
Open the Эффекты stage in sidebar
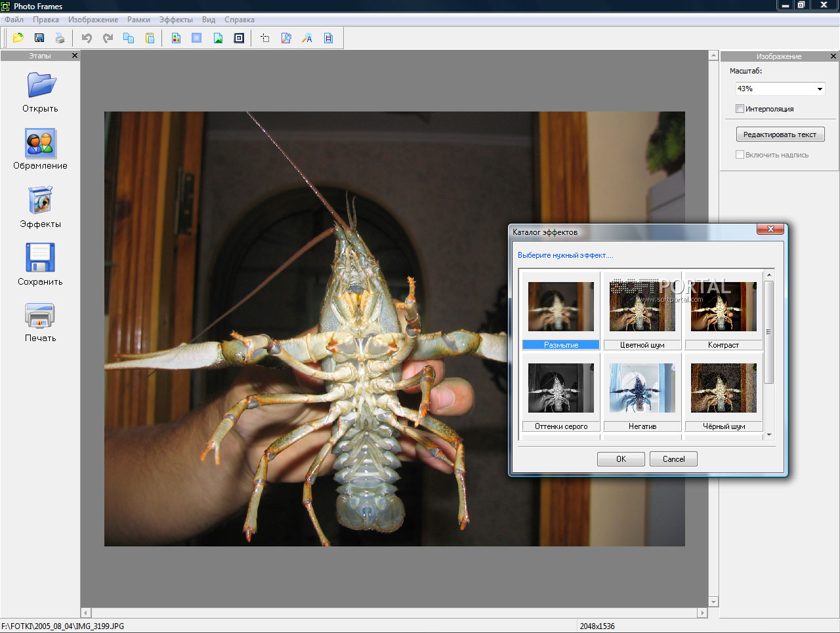click(40, 201)
